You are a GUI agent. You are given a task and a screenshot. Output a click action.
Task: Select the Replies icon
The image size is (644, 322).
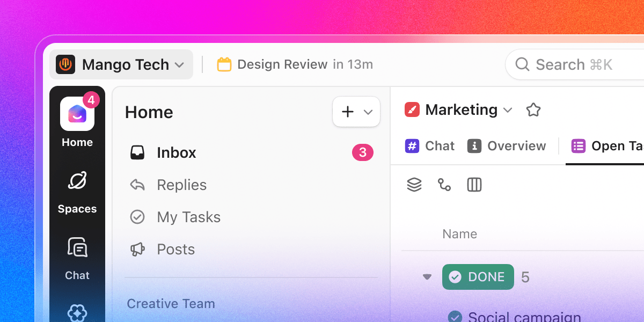click(137, 185)
